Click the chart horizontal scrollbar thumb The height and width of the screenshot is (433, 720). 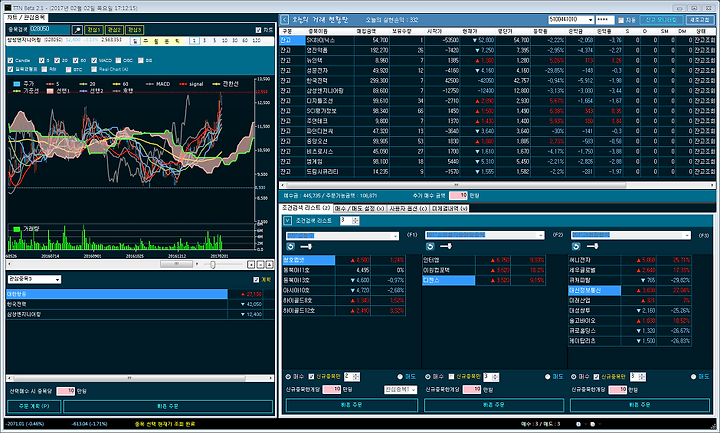(176, 264)
